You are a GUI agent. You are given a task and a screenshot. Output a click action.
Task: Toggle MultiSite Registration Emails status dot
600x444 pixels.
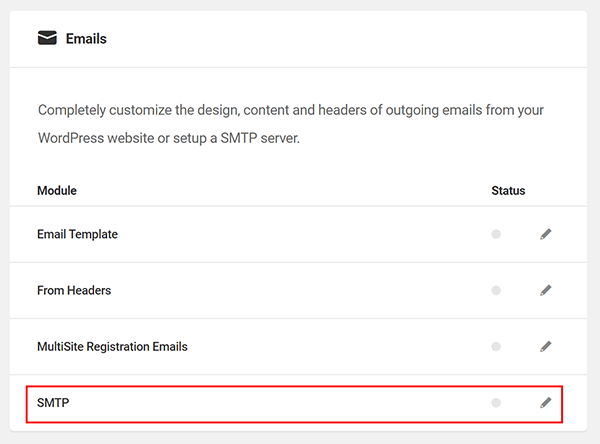[x=496, y=347]
